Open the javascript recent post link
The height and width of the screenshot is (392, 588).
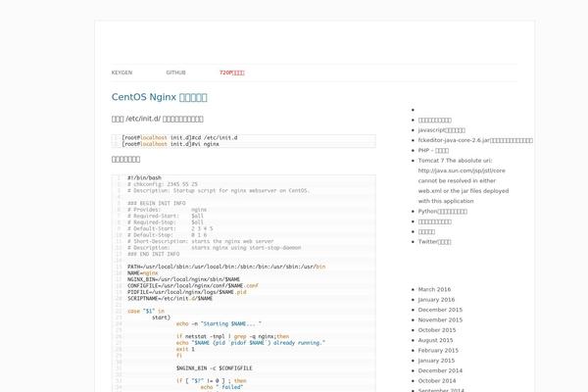442,129
